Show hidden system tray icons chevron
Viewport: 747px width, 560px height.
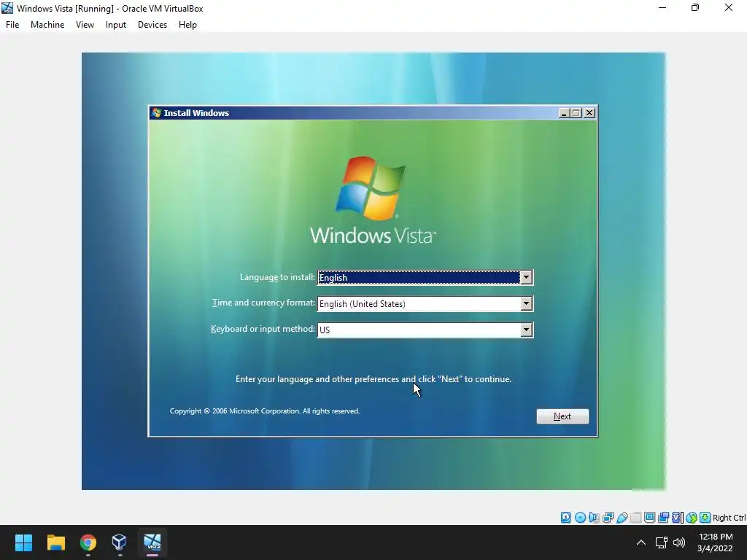tap(641, 542)
